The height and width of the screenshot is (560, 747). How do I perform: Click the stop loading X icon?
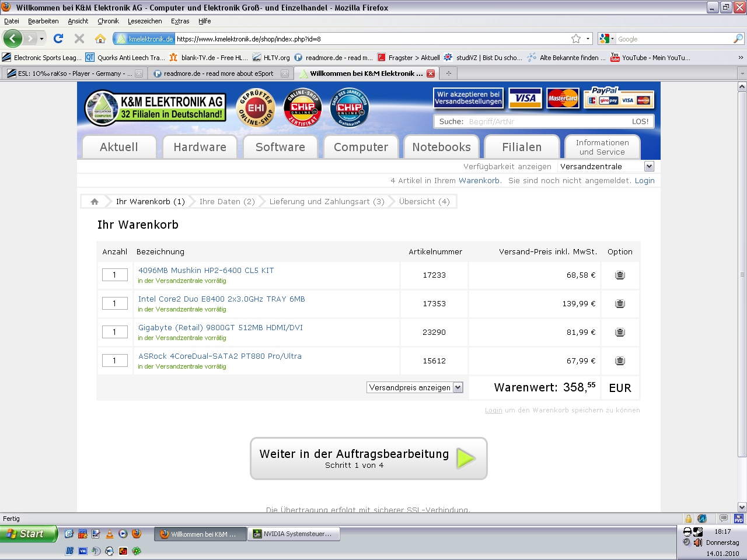[79, 38]
